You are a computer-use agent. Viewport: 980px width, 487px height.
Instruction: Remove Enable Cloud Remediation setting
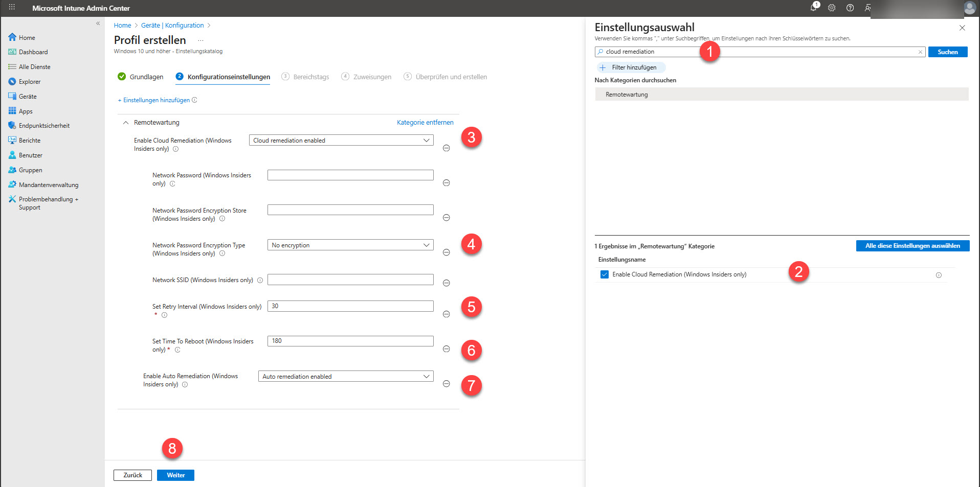[446, 148]
